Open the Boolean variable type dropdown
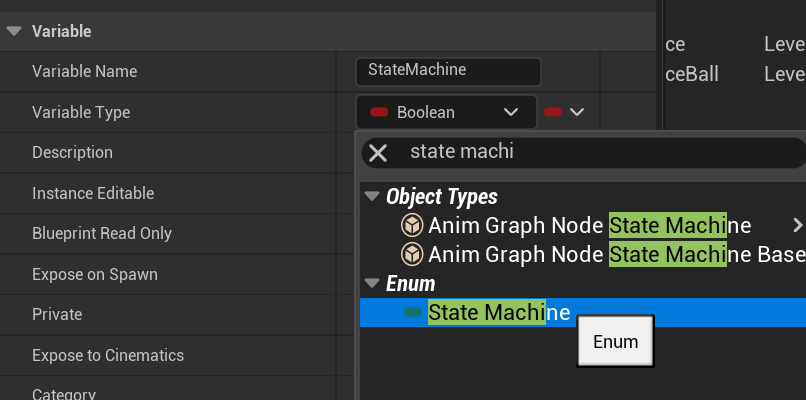Viewport: 806px width, 400px height. (x=446, y=113)
